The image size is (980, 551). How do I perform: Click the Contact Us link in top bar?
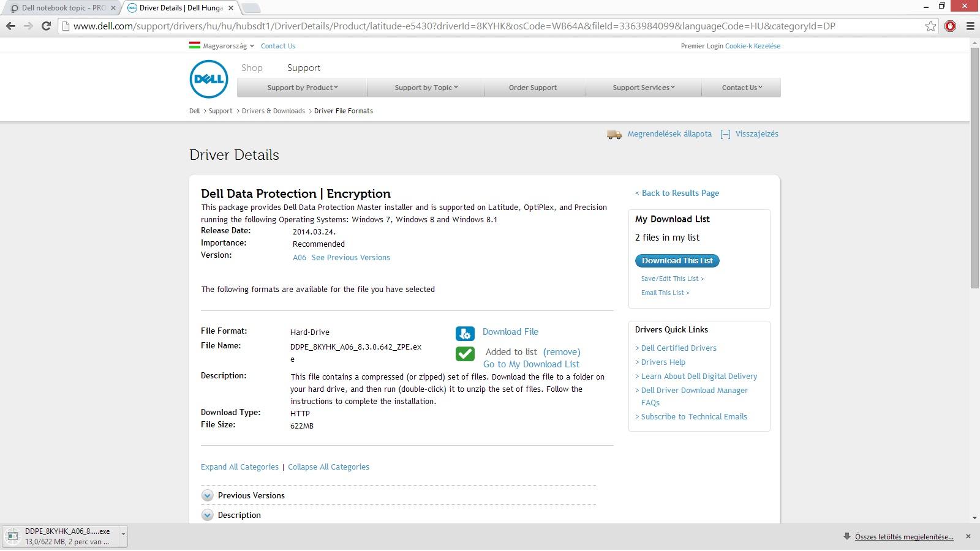277,46
